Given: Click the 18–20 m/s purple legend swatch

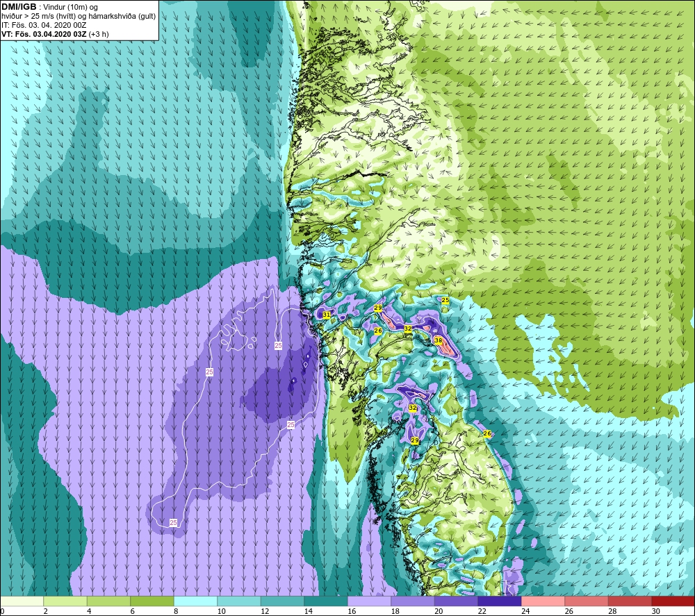Looking at the screenshot, I should (x=413, y=601).
